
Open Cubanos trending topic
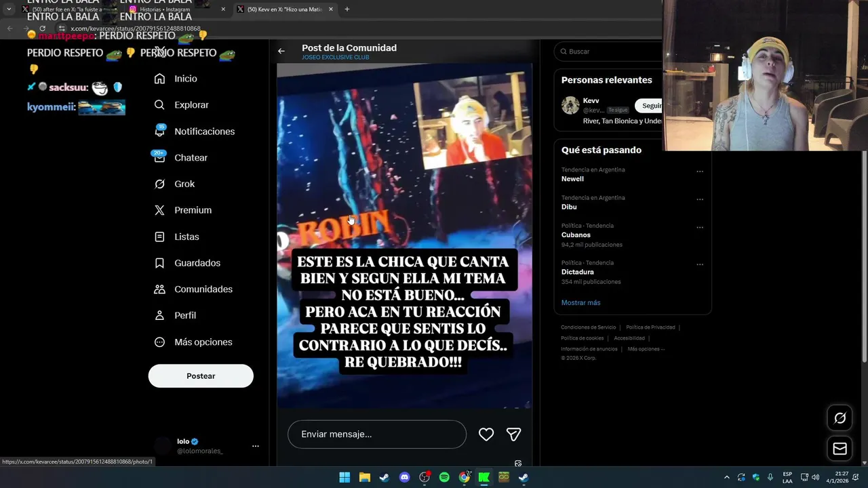tap(576, 235)
